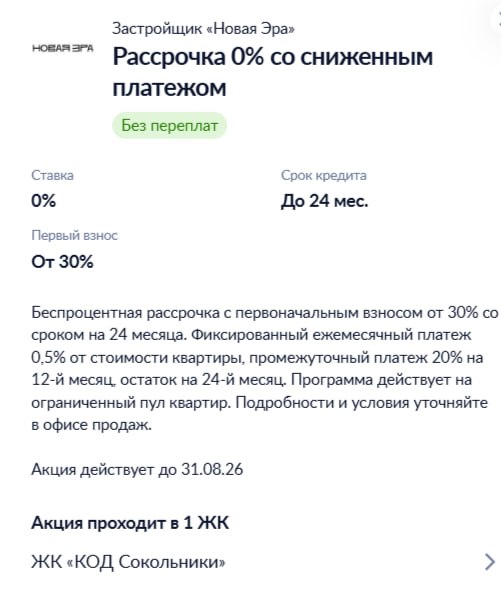
Task: Open the ЖК «КОД Сокольники» link
Action: pyautogui.click(x=128, y=562)
